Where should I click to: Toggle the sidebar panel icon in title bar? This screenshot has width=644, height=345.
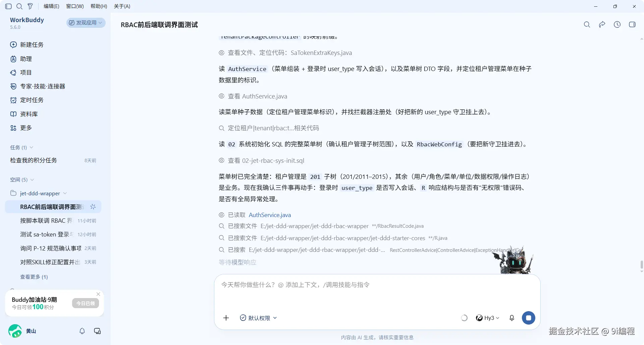tap(9, 6)
